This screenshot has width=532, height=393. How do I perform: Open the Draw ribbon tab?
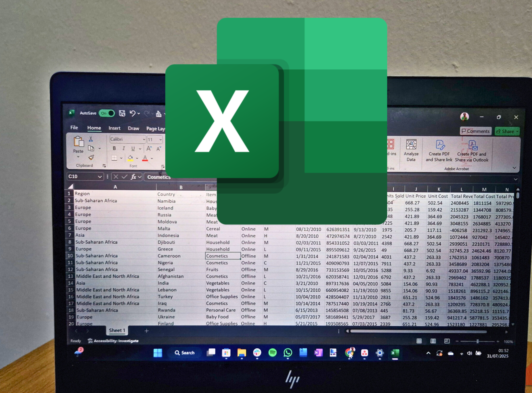tap(133, 128)
